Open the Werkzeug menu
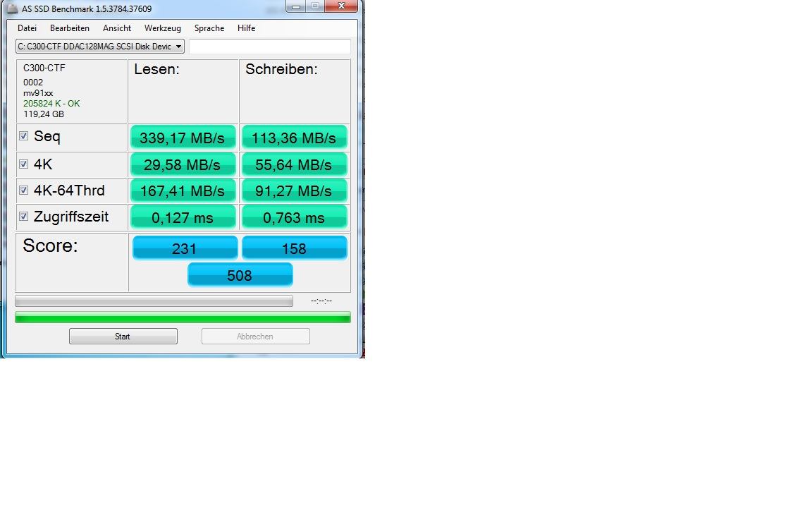Image resolution: width=812 pixels, height=508 pixels. click(163, 28)
